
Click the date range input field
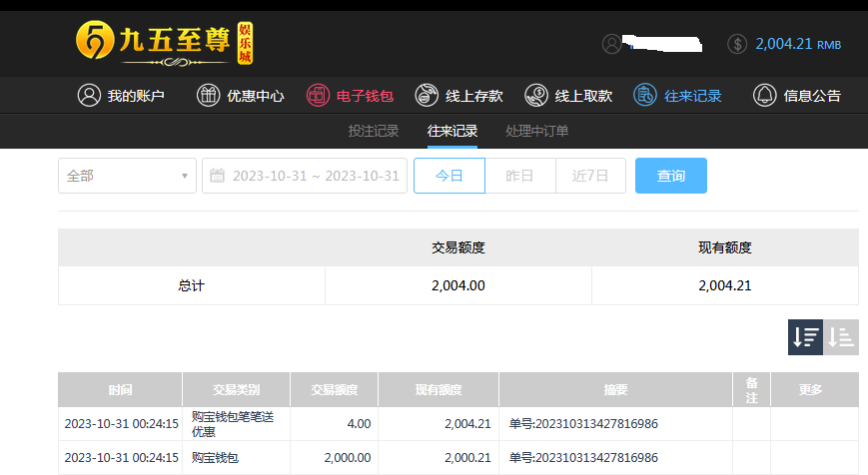tap(305, 176)
